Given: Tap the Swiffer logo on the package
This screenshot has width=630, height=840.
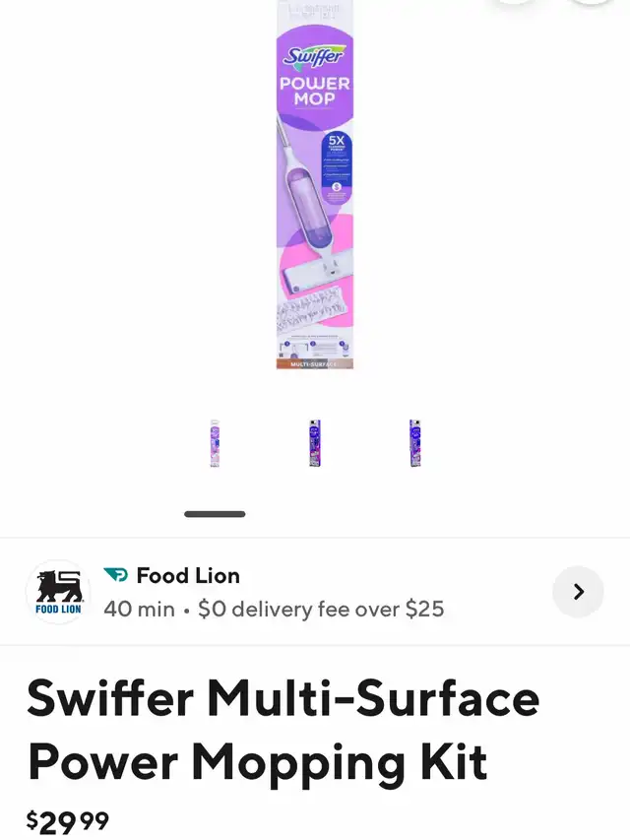Looking at the screenshot, I should (314, 56).
